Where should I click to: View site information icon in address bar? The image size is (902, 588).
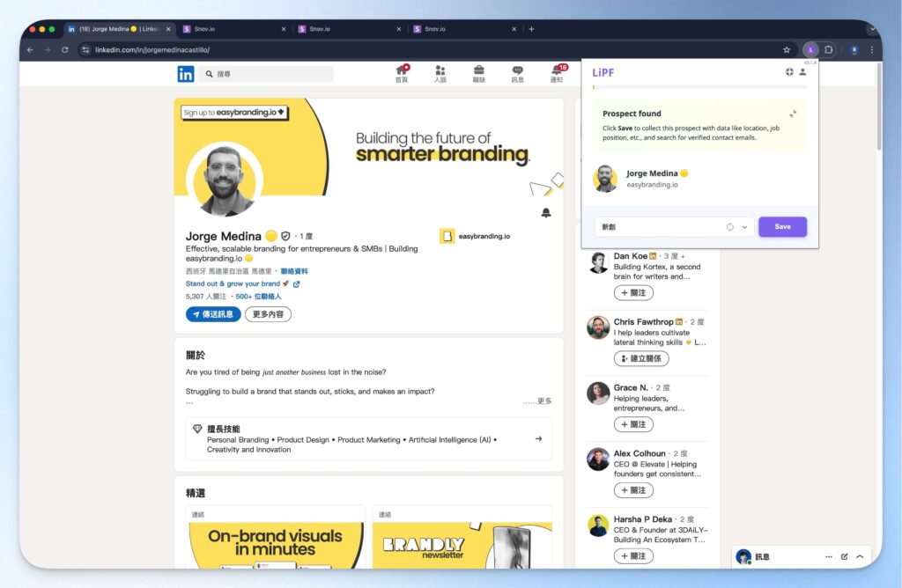(85, 50)
